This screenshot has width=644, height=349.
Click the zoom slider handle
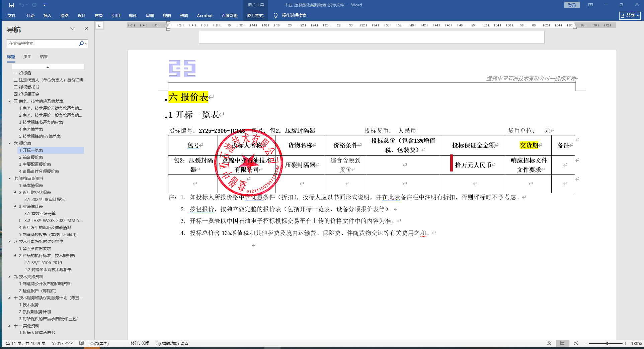click(x=607, y=343)
